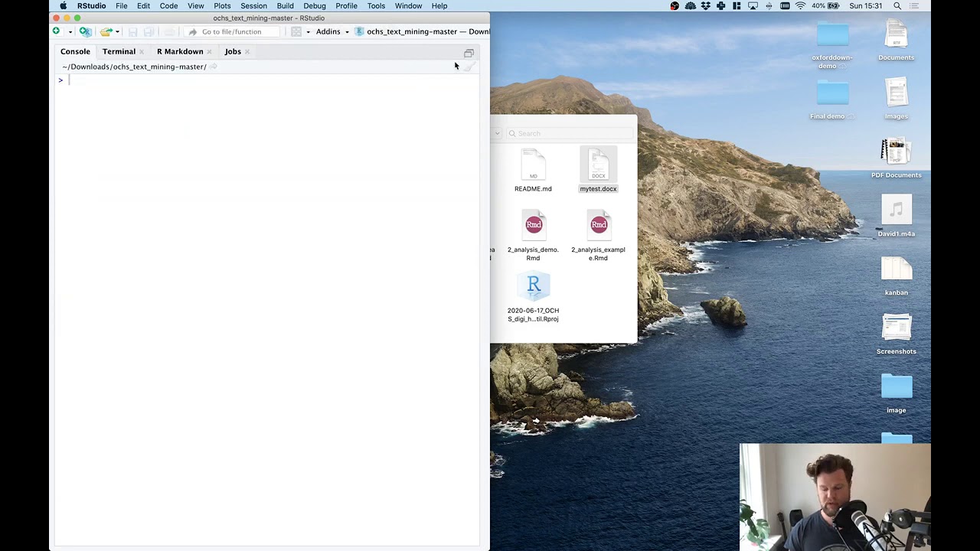Expand the New File dropdown arrow

70,32
